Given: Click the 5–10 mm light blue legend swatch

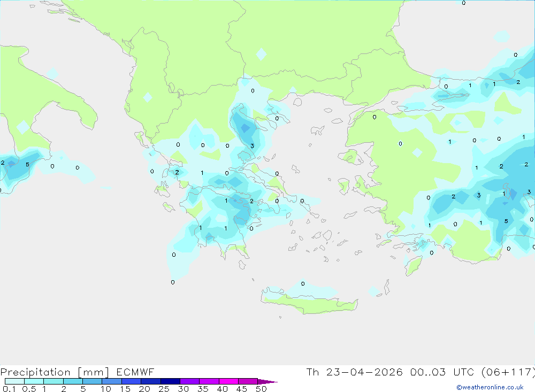Looking at the screenshot, I should pyautogui.click(x=93, y=381).
